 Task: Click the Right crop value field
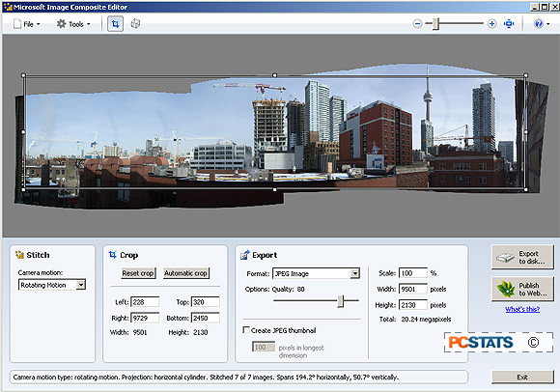point(145,318)
